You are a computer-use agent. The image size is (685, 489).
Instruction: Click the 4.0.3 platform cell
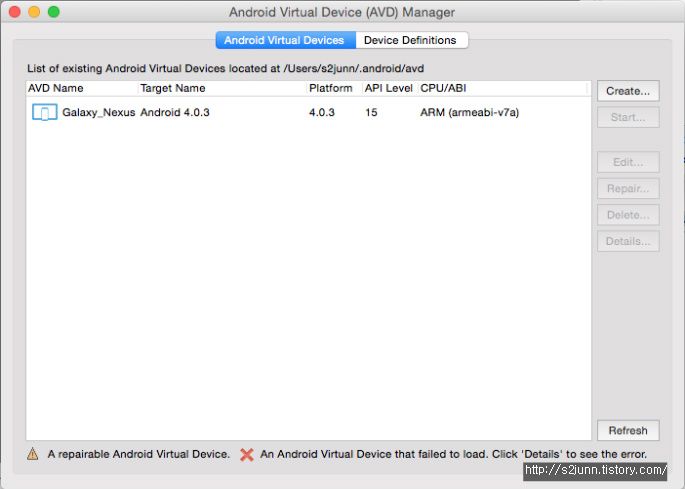coord(322,112)
